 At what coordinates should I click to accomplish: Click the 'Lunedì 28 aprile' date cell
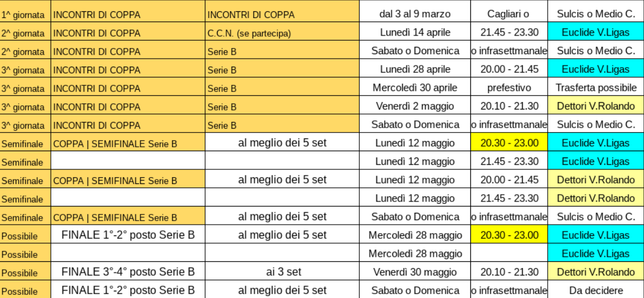[415, 69]
